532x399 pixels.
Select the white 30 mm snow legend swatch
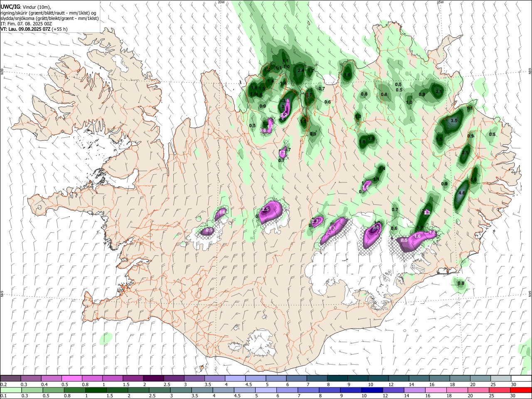coord(521,379)
